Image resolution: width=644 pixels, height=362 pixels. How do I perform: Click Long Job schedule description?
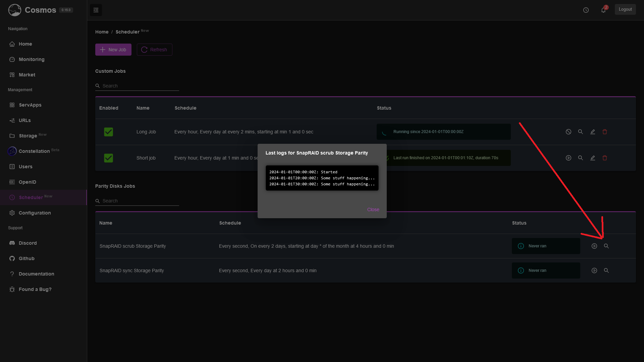point(244,132)
